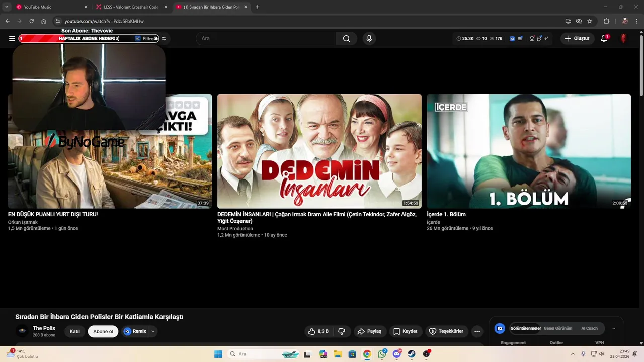Open The Polis channel avatar
644x362 pixels.
pyautogui.click(x=22, y=331)
